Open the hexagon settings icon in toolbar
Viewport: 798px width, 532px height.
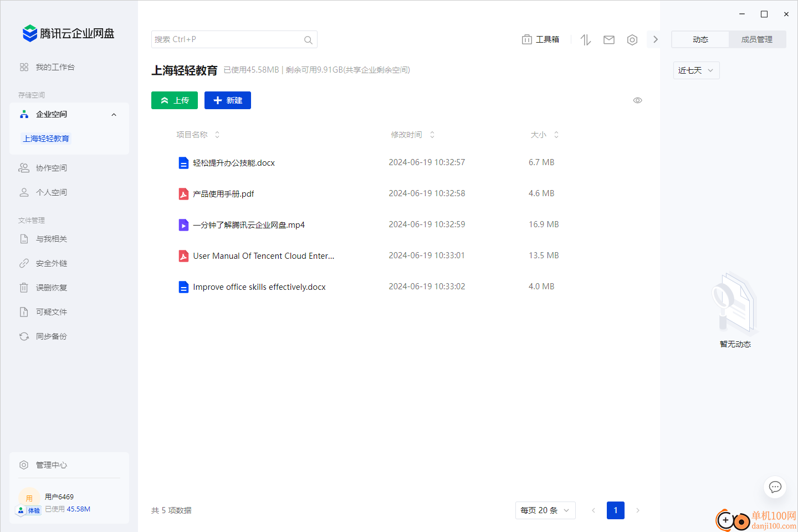tap(632, 39)
